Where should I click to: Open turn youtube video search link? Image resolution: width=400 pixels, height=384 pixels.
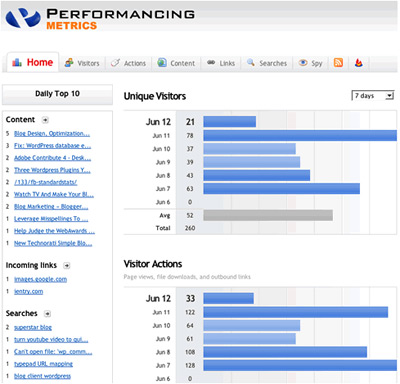(x=51, y=340)
